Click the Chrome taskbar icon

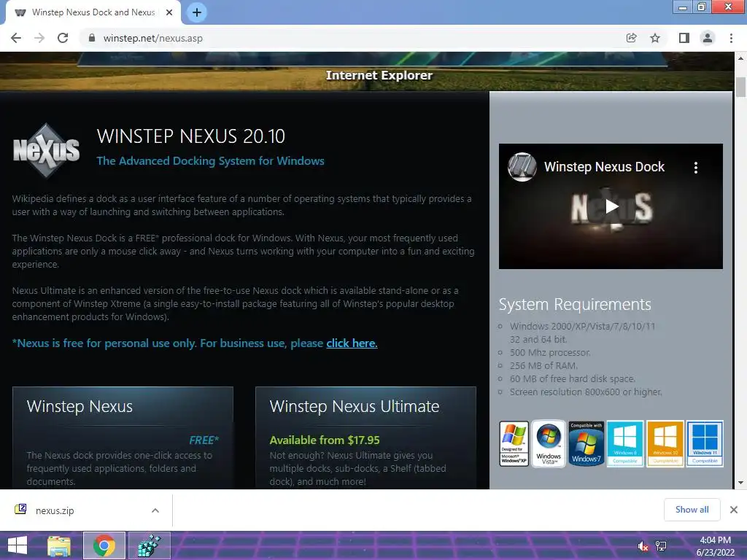(x=104, y=545)
